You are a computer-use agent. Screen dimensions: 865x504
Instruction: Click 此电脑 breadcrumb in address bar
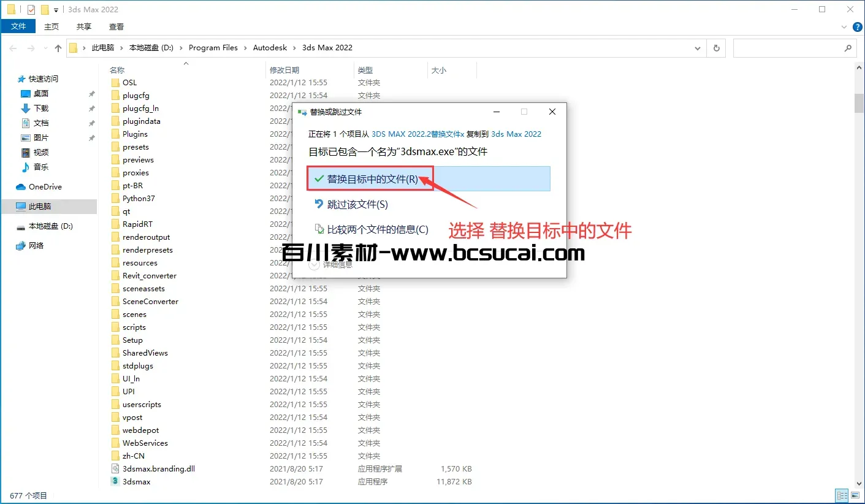click(103, 48)
